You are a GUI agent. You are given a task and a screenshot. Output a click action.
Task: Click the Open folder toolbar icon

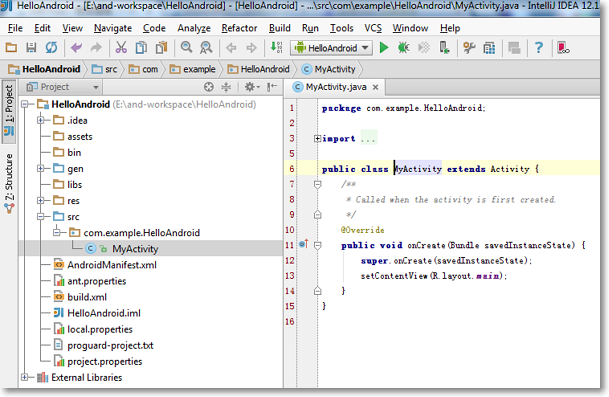[11, 48]
